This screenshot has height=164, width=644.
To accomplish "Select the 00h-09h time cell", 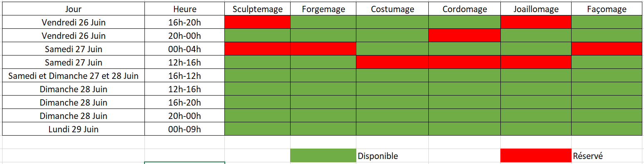I will pyautogui.click(x=184, y=129).
